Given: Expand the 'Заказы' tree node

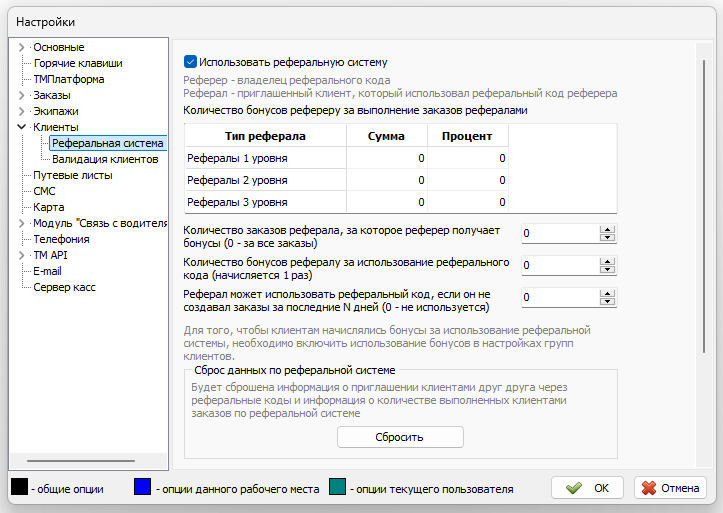Looking at the screenshot, I should click(21, 95).
